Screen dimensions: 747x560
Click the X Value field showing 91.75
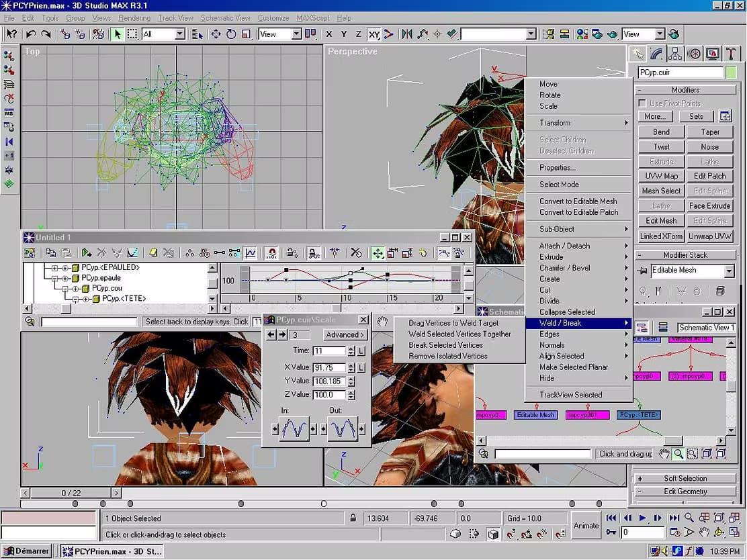tap(329, 367)
